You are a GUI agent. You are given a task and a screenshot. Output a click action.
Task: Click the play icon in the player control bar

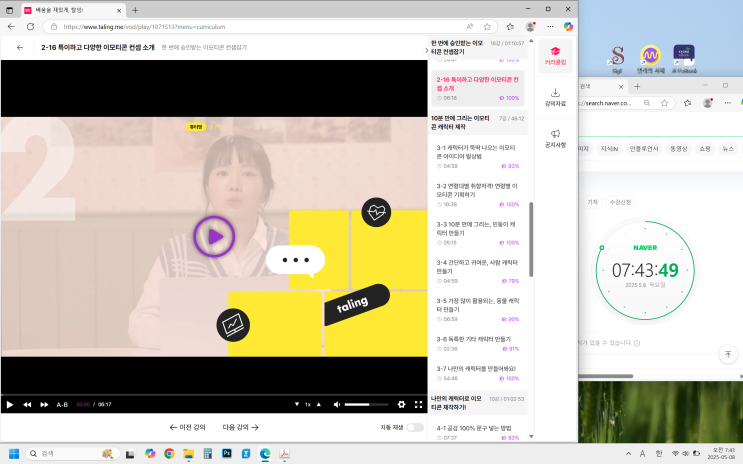pyautogui.click(x=9, y=404)
